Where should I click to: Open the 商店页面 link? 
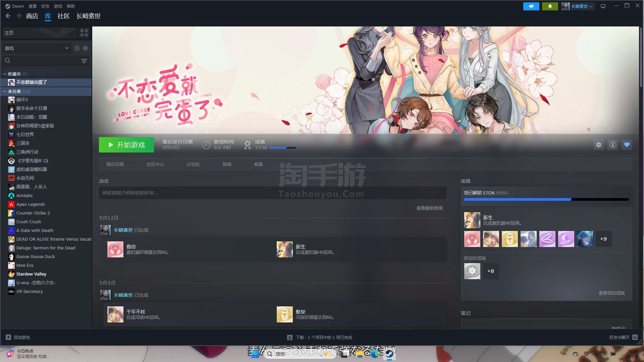click(x=115, y=164)
